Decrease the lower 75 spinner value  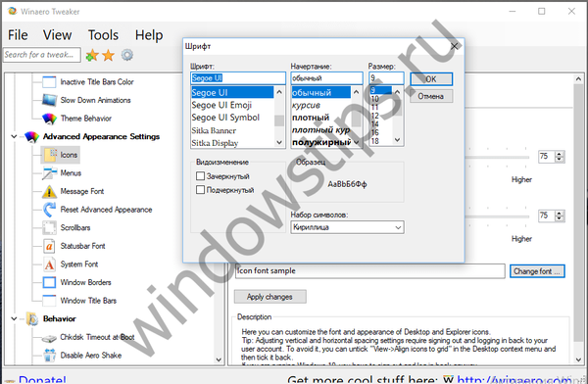click(560, 218)
